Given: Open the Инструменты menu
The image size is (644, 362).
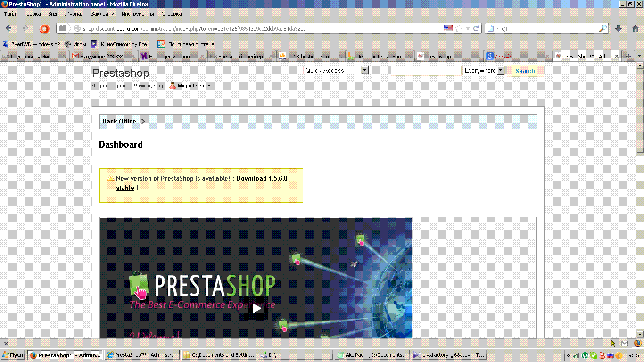Looking at the screenshot, I should tap(138, 14).
